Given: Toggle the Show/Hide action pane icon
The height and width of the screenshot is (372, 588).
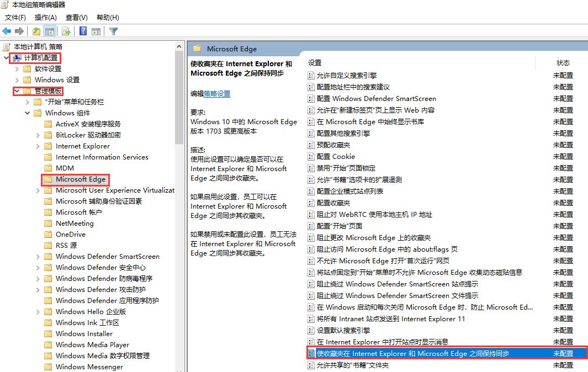Looking at the screenshot, I should (x=96, y=31).
